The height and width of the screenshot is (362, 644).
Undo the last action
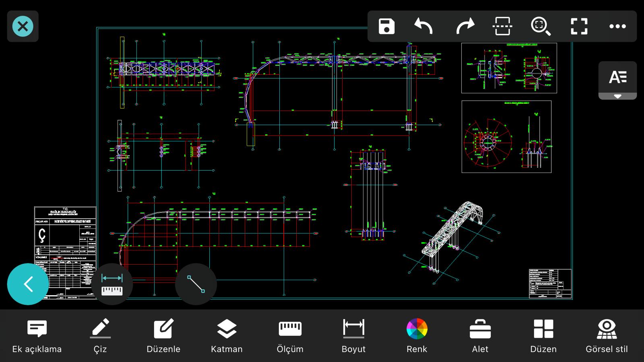point(423,27)
